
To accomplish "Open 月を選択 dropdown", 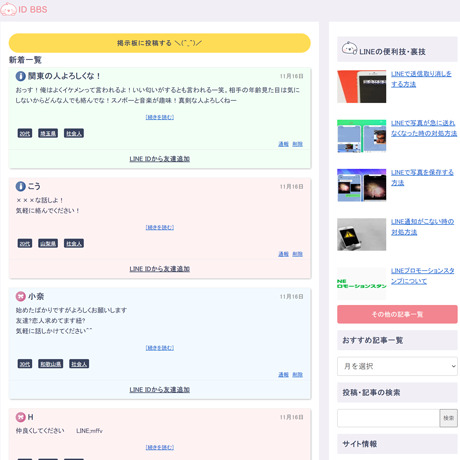I will pyautogui.click(x=397, y=366).
